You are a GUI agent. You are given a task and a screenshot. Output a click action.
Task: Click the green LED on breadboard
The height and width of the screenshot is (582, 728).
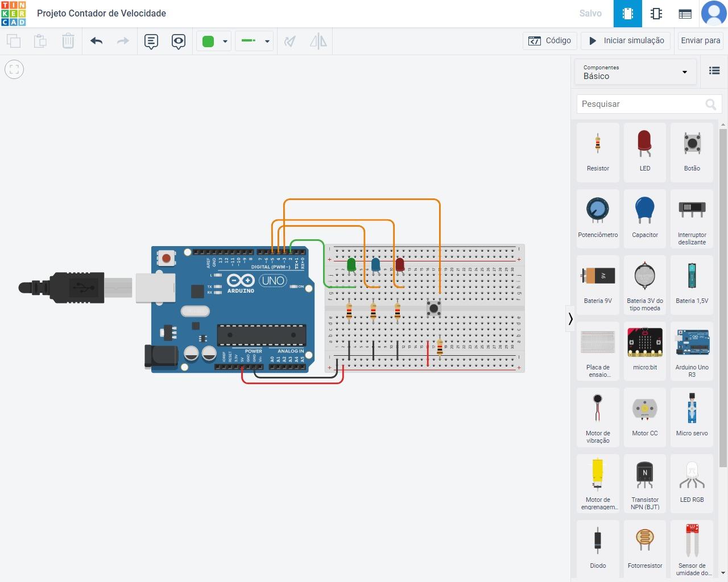[x=351, y=265]
